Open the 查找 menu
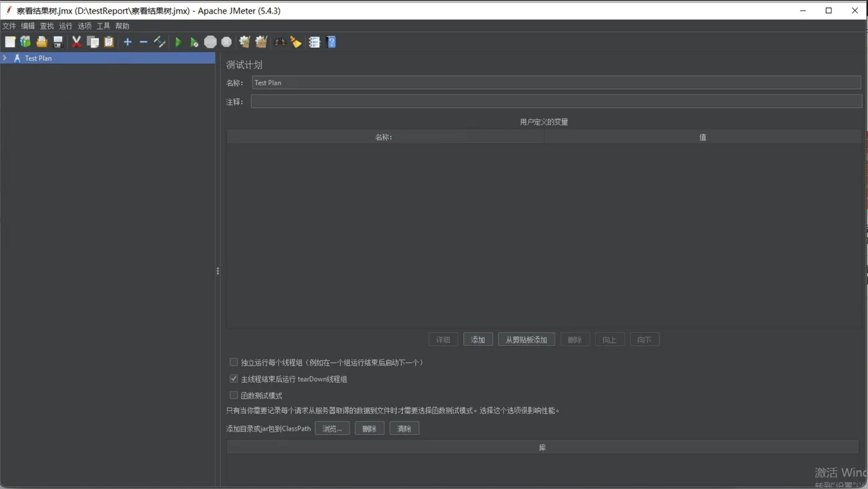 (46, 26)
